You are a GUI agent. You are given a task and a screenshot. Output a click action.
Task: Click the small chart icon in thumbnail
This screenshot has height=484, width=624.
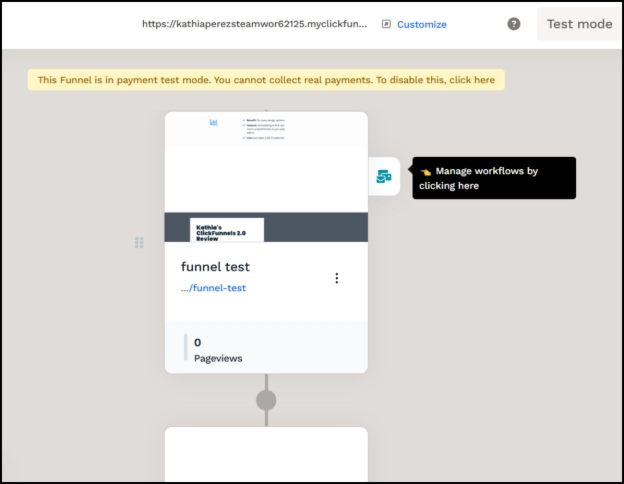tap(214, 122)
